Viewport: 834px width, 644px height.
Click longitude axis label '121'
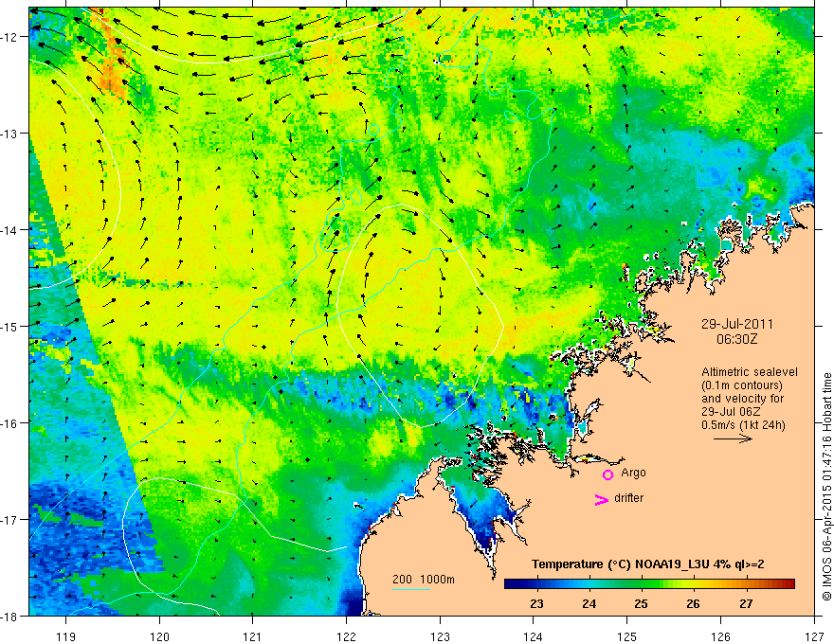(x=253, y=636)
